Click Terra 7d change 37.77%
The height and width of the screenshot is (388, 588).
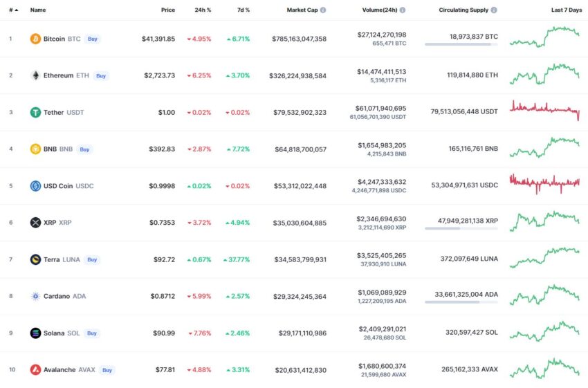point(237,259)
